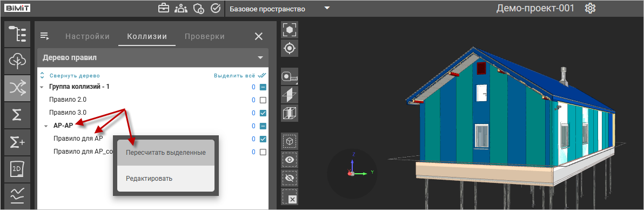Click the Свернуть дерево link

(x=75, y=76)
